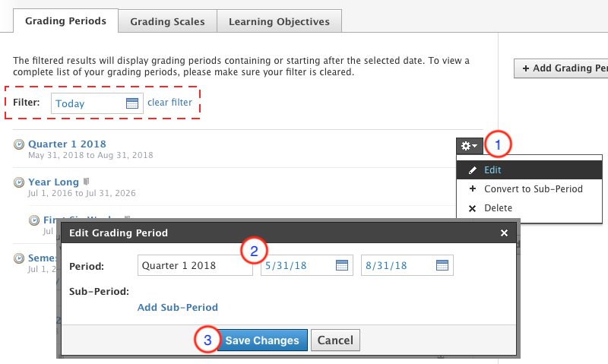Click the plus icon beside Convert to Sub-Period

(x=472, y=189)
